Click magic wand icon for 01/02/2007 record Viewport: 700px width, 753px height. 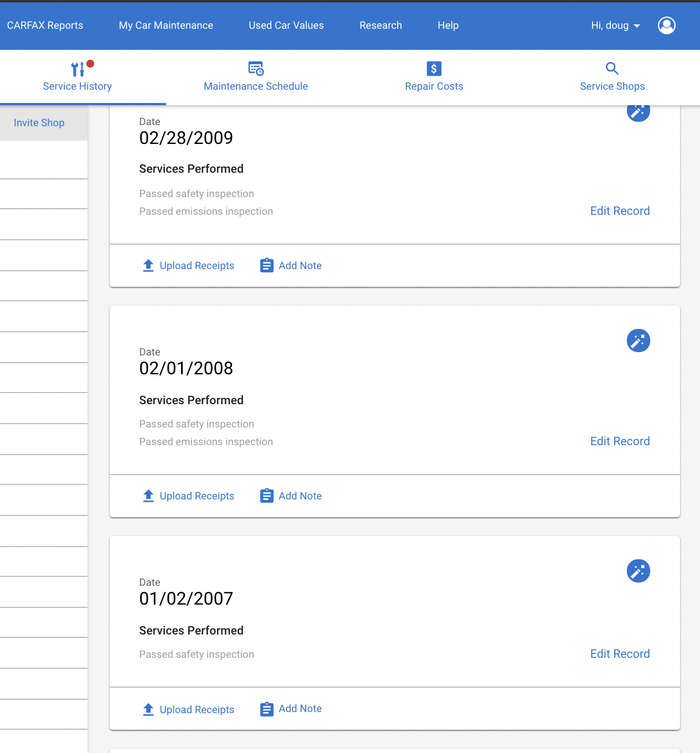[639, 571]
